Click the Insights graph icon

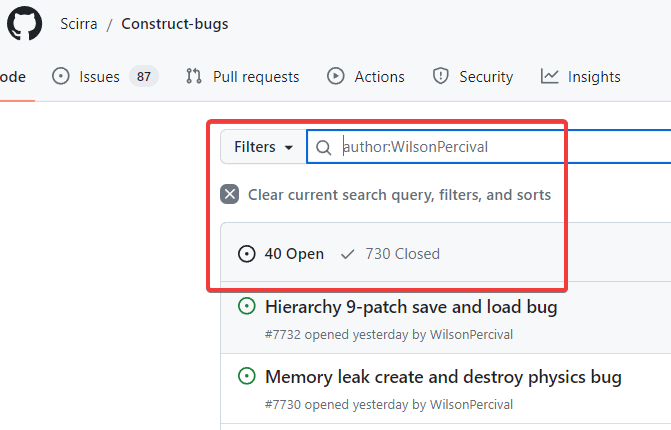tap(549, 77)
